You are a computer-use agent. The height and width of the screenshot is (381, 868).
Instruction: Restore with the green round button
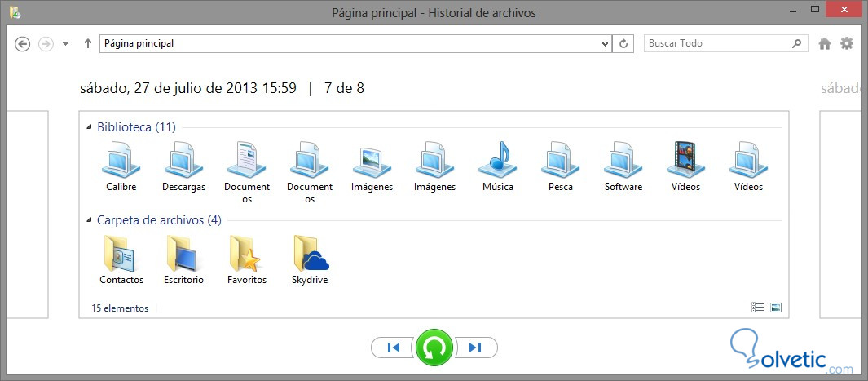coord(434,348)
